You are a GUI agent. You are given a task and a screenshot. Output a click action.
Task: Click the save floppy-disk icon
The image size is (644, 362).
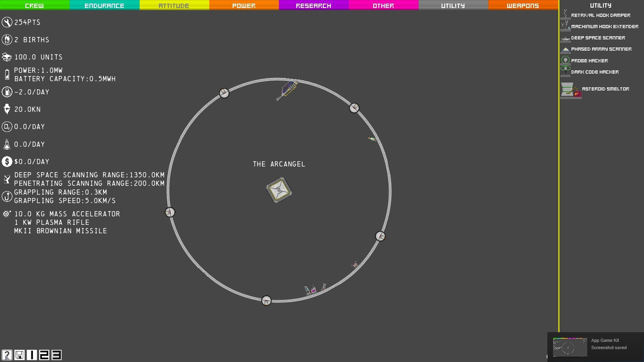tap(19, 355)
